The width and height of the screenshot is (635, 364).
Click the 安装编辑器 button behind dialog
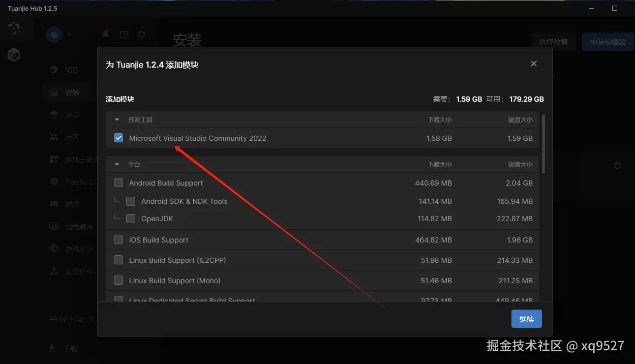[608, 42]
